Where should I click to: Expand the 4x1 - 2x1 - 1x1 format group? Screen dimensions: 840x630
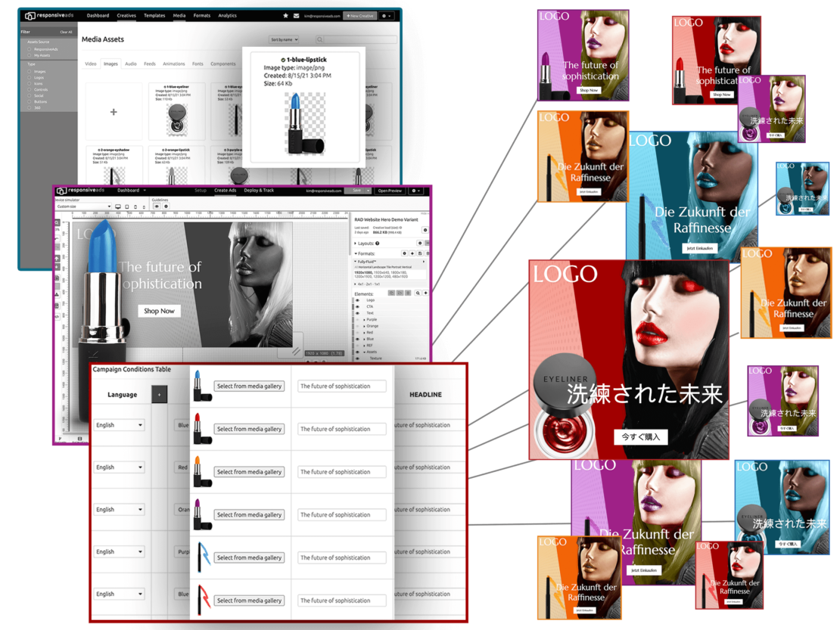355,284
